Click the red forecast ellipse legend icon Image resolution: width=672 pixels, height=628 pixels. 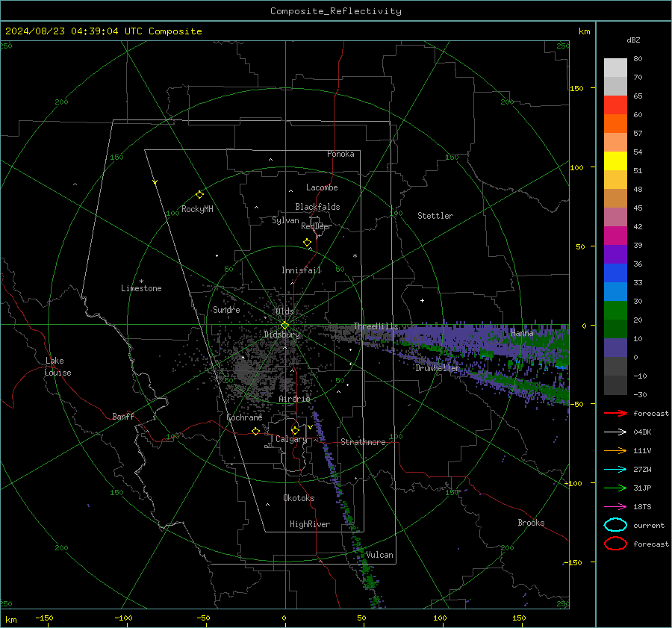[615, 544]
